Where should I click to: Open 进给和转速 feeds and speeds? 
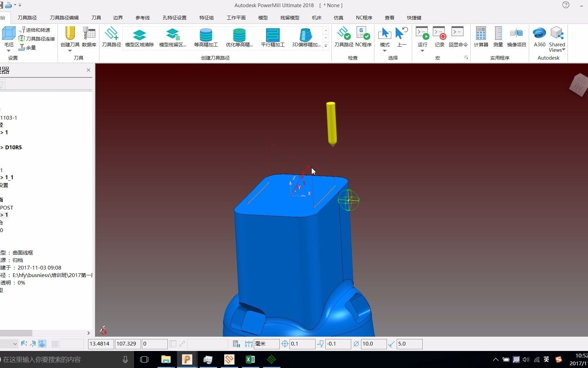point(35,30)
